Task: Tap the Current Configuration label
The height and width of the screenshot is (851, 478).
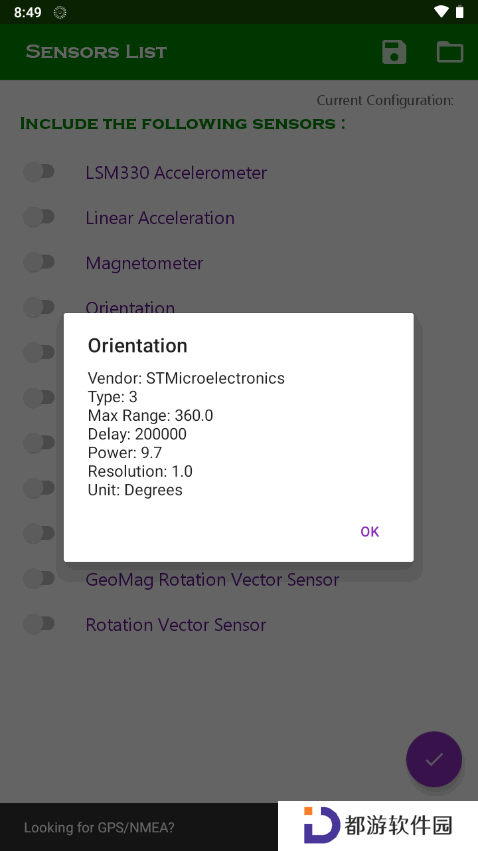Action: click(385, 100)
